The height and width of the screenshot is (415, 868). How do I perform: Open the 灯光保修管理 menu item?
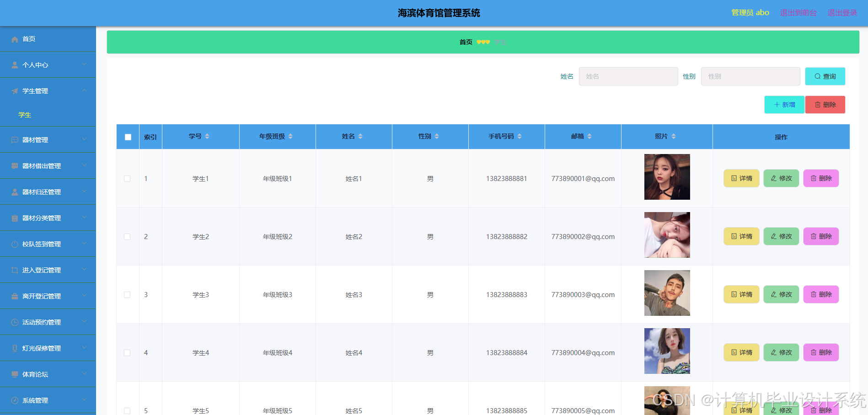pyautogui.click(x=48, y=348)
